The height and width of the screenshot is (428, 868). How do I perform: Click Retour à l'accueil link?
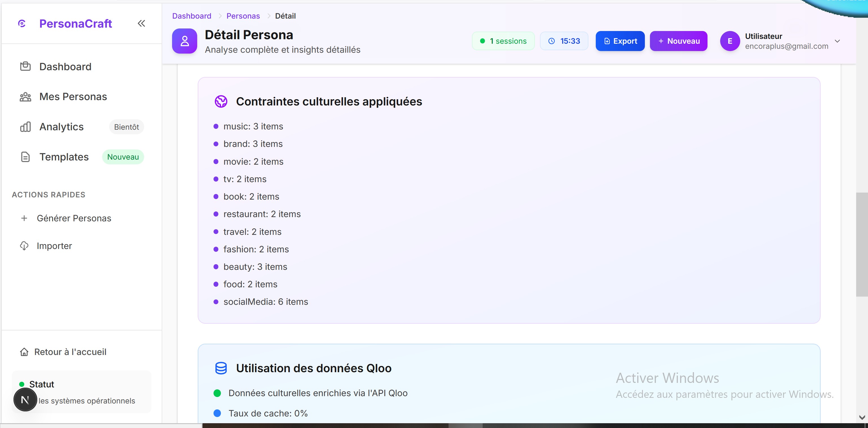coord(70,352)
